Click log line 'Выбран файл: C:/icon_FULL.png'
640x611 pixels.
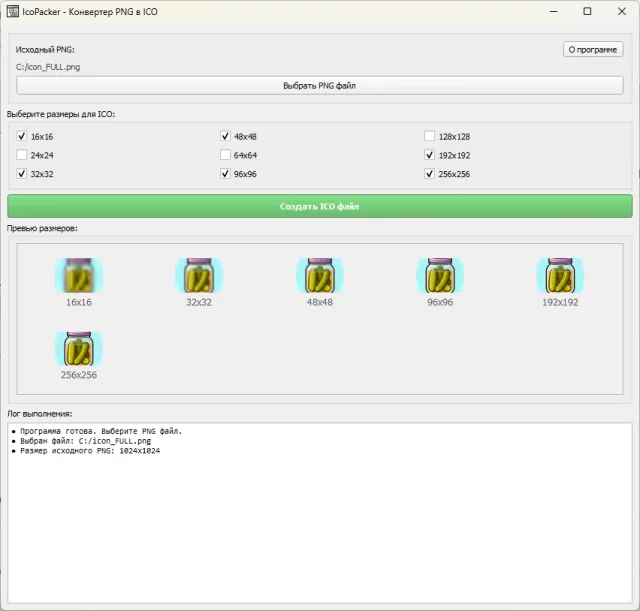(x=86, y=441)
